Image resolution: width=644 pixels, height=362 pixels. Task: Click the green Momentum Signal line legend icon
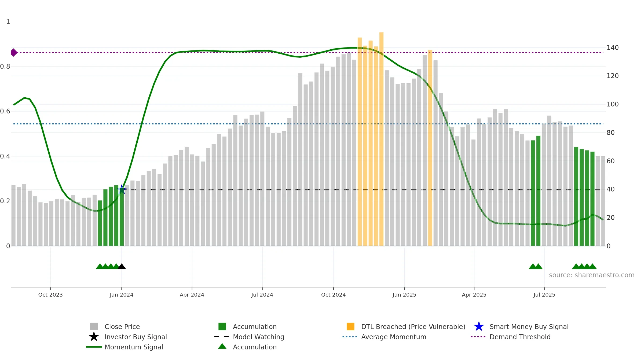click(94, 347)
